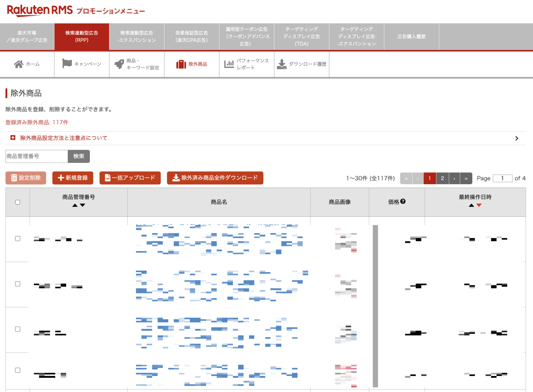Click 除外済み商品全件ダウンロード button
This screenshot has height=392, width=533.
pyautogui.click(x=215, y=178)
